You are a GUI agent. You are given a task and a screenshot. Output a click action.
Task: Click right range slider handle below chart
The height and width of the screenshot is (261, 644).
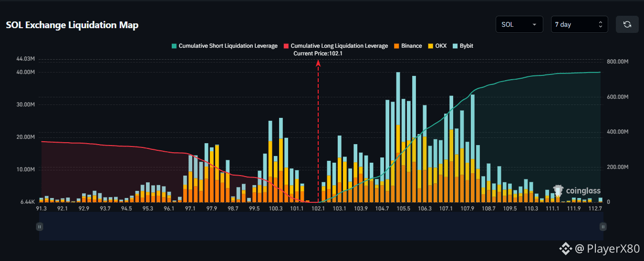coord(603,227)
